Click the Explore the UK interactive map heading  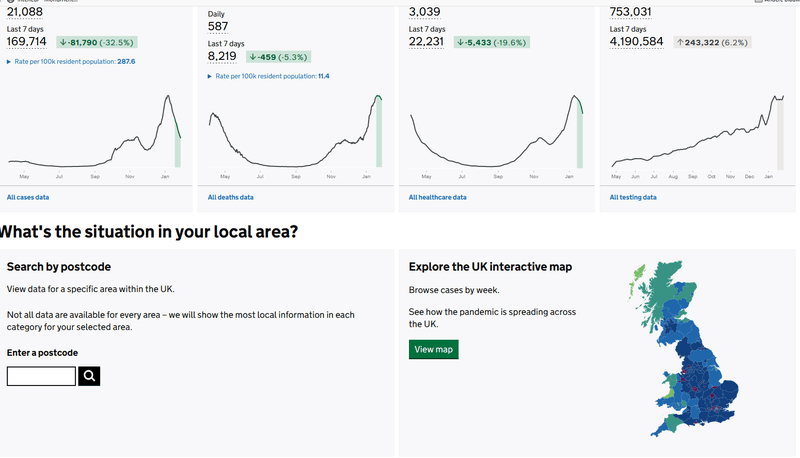(490, 267)
